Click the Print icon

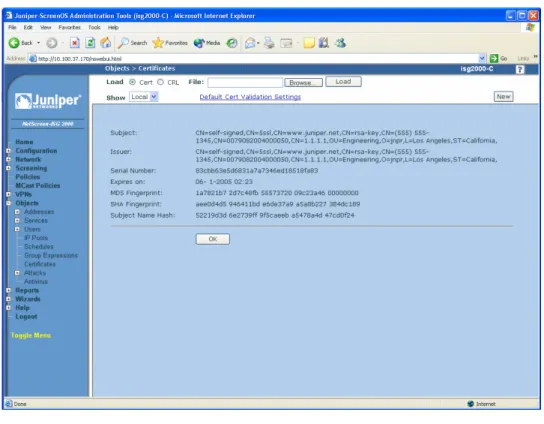(x=269, y=43)
